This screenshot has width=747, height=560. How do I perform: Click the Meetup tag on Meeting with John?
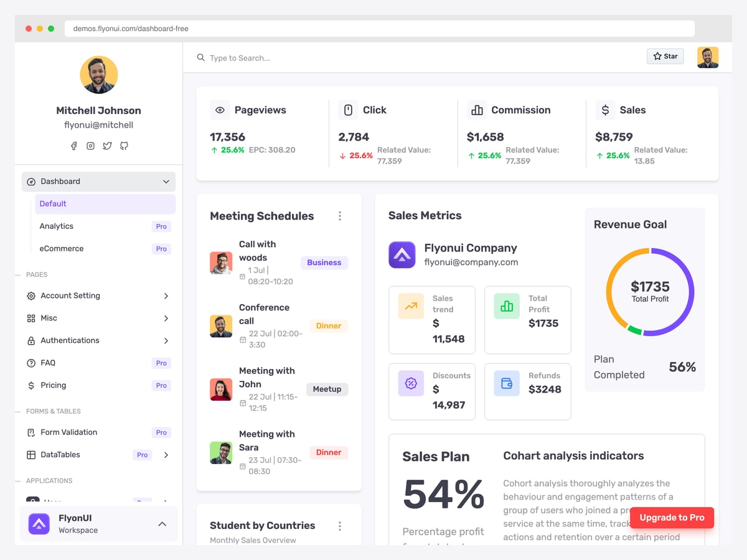(327, 390)
